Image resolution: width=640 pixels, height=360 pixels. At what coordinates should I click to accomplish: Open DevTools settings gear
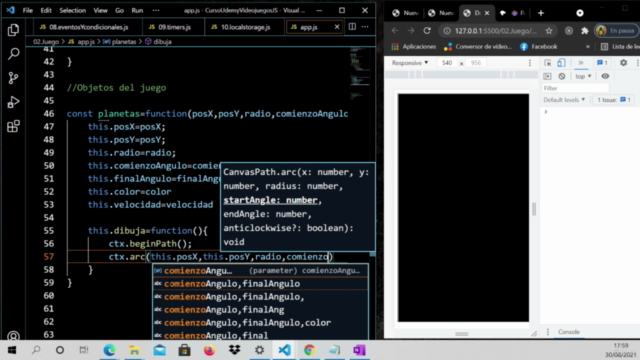tap(623, 63)
